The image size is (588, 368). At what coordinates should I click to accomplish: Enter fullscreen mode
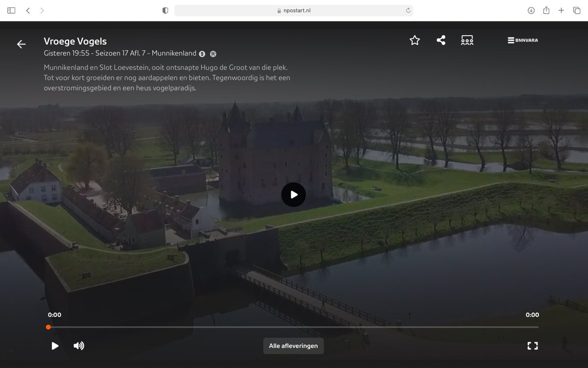click(x=532, y=345)
